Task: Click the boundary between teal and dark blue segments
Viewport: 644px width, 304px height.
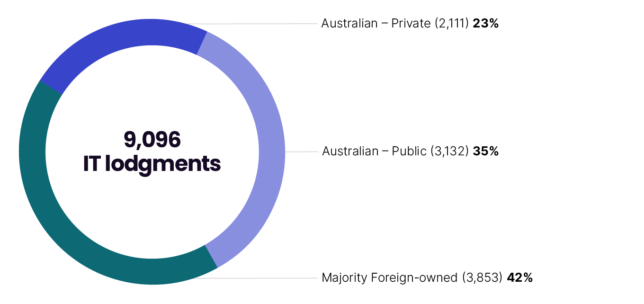Action: coord(51,87)
